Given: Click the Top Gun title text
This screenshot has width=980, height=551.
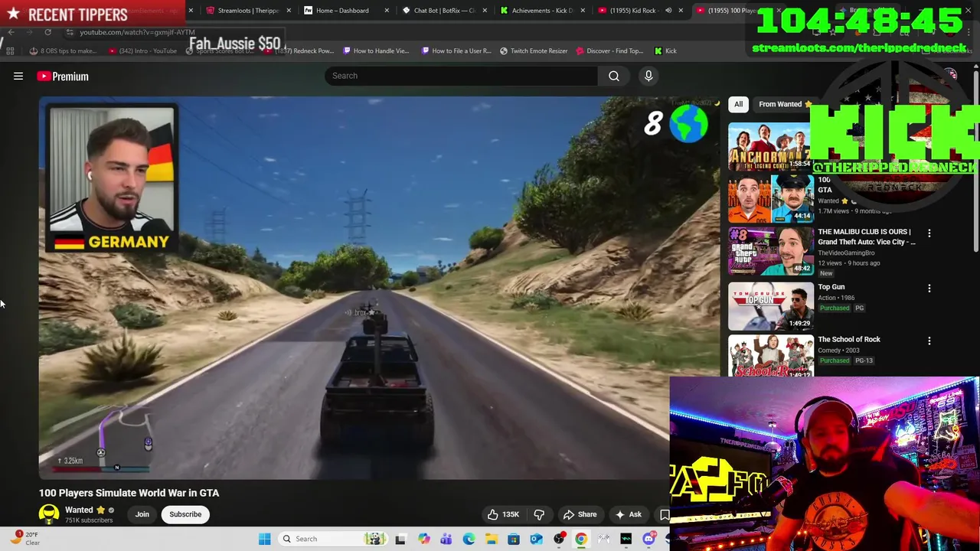Looking at the screenshot, I should 831,287.
